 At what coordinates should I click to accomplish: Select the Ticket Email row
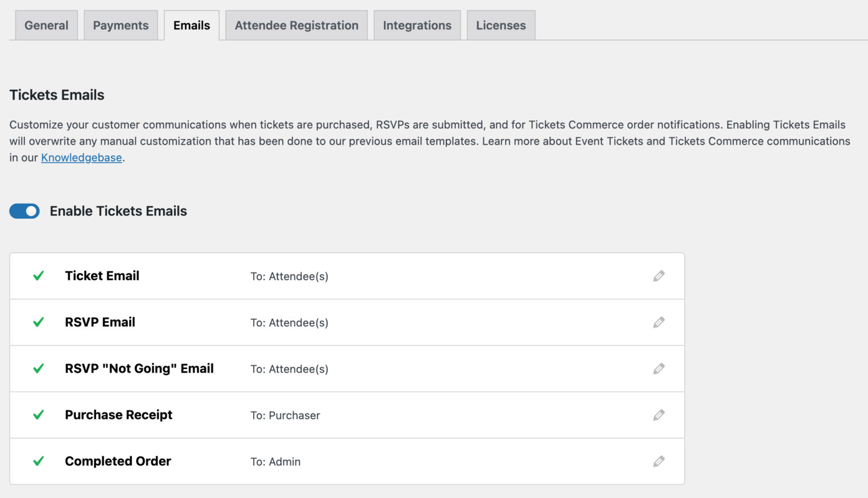click(102, 276)
